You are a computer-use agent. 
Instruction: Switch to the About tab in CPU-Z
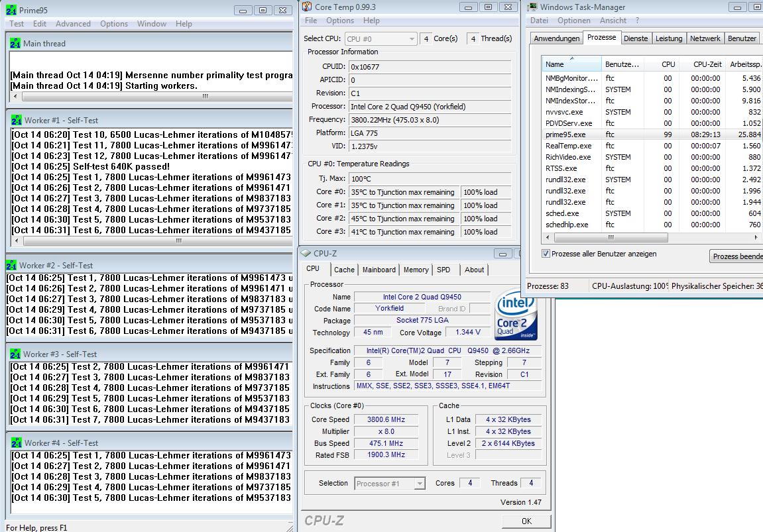(475, 270)
